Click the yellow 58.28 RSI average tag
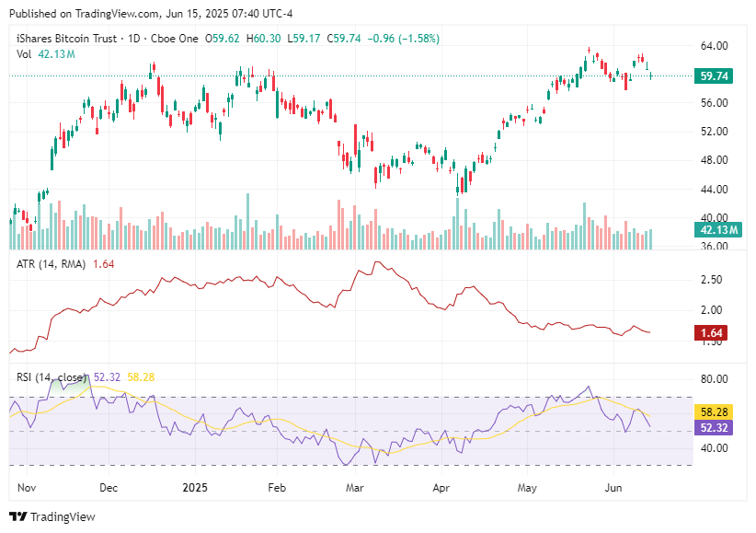Image resolution: width=756 pixels, height=533 pixels. (x=714, y=411)
